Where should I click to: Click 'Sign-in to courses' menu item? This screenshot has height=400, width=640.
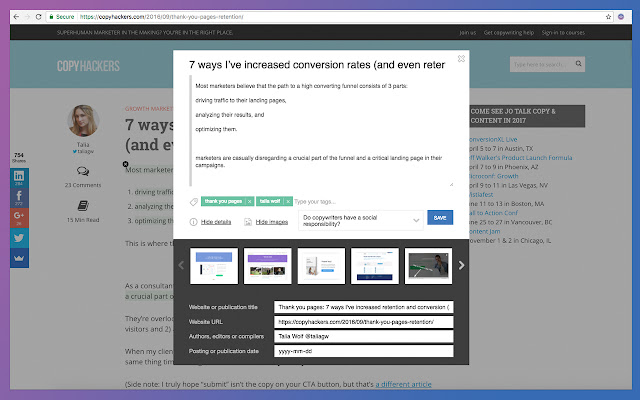click(563, 33)
